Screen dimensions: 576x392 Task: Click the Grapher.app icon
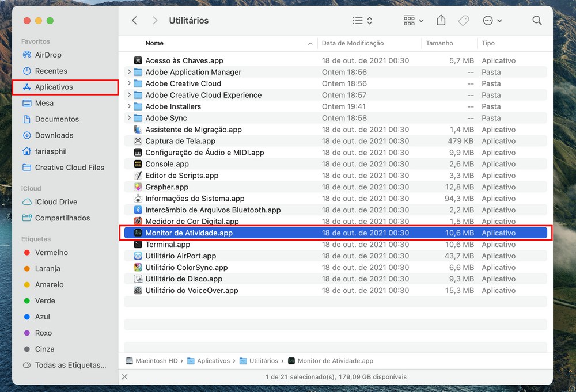tap(138, 187)
